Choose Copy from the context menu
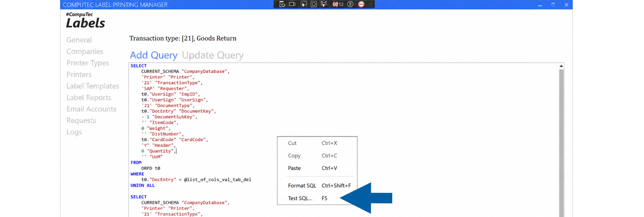 point(317,155)
